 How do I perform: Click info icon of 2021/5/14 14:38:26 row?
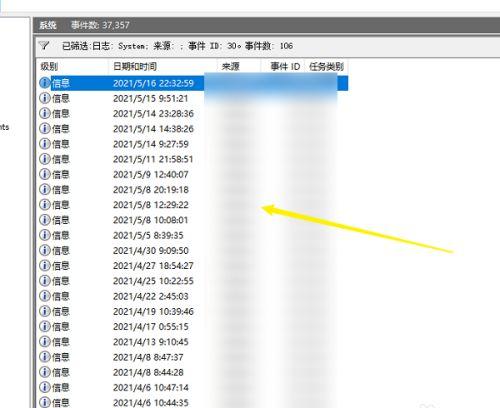(45, 128)
